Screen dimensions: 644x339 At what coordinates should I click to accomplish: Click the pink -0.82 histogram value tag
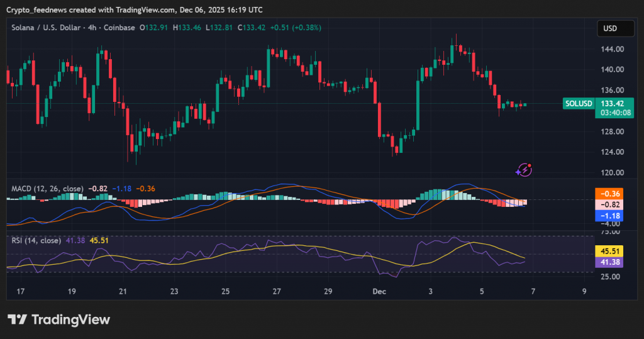click(608, 205)
